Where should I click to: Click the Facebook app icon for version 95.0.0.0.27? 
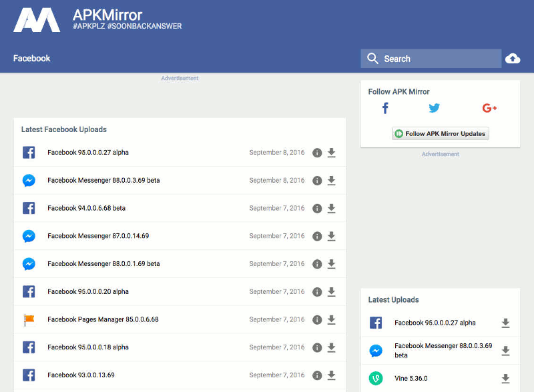click(x=29, y=153)
